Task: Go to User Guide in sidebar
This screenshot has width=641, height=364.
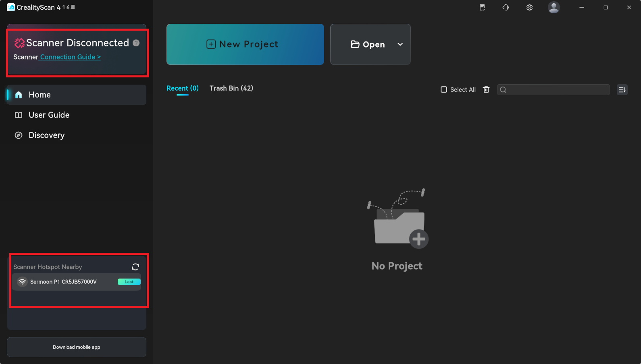Action: pos(49,115)
